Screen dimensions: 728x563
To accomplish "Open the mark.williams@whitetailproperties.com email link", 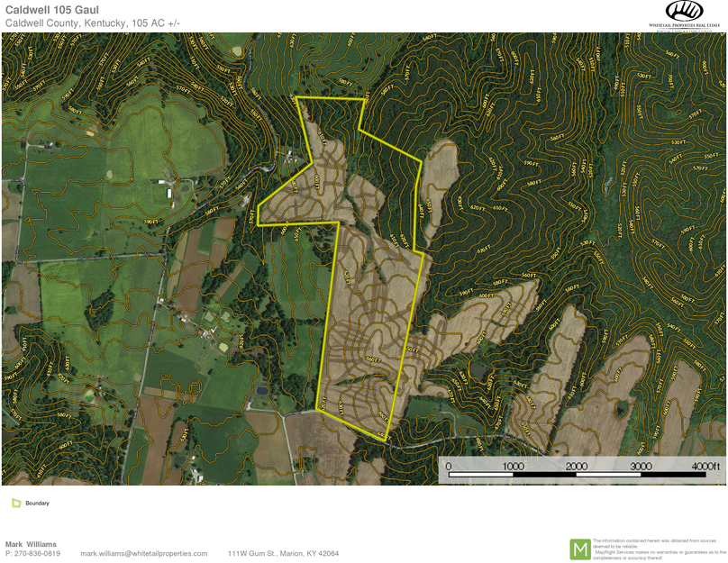I will [144, 554].
